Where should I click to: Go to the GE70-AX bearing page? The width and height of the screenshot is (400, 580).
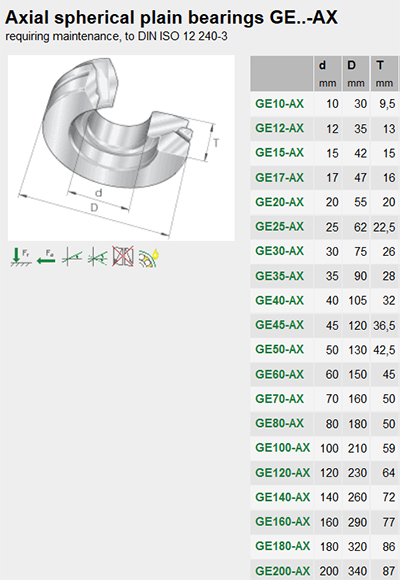[279, 399]
